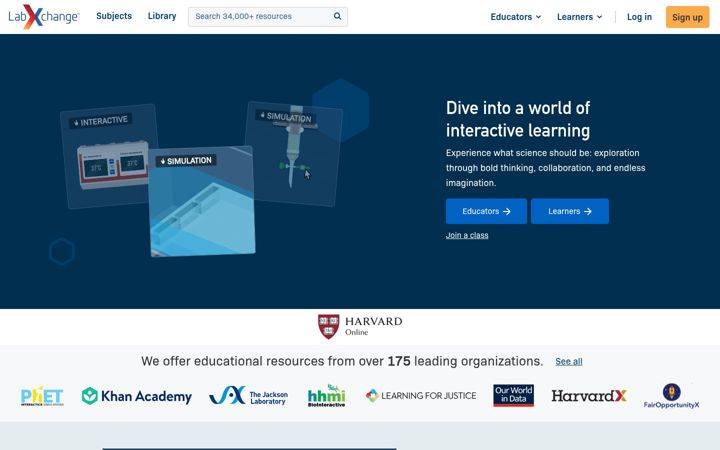Expand the Educators dropdown in the header
Viewport: 720px width, 450px height.
pos(516,17)
